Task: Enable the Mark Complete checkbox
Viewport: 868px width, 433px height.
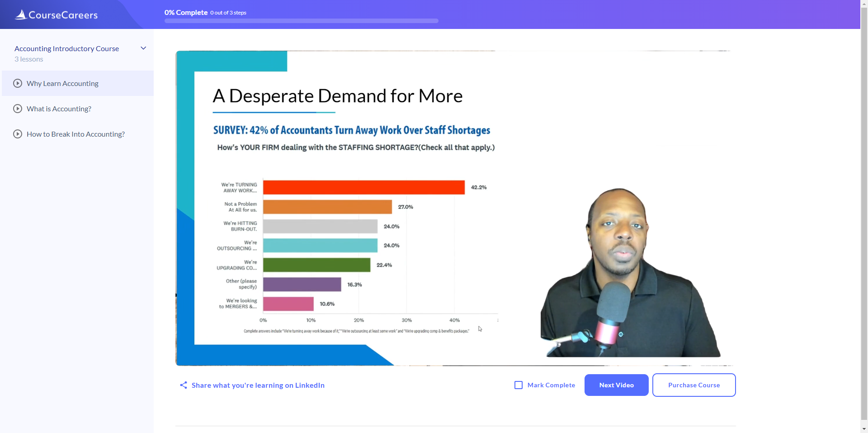Action: pyautogui.click(x=518, y=385)
